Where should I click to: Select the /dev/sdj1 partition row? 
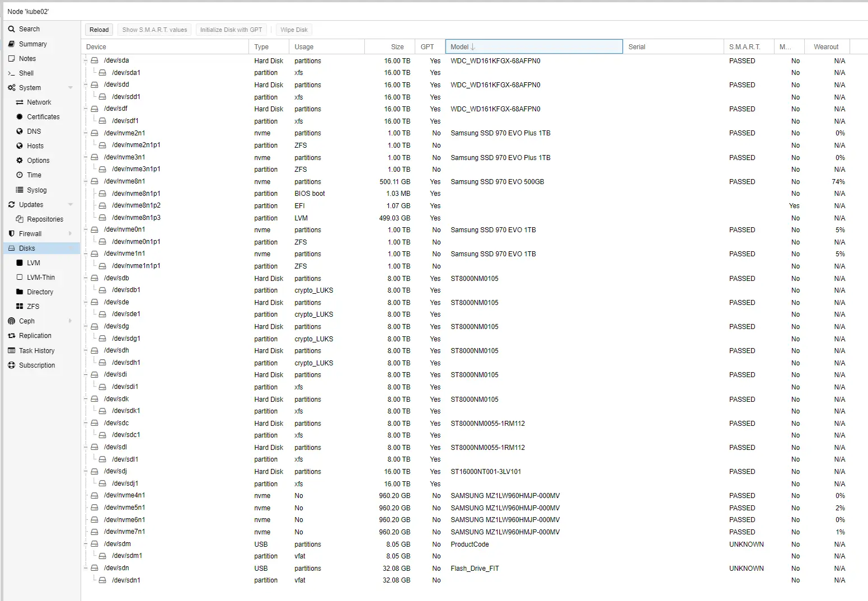(125, 483)
